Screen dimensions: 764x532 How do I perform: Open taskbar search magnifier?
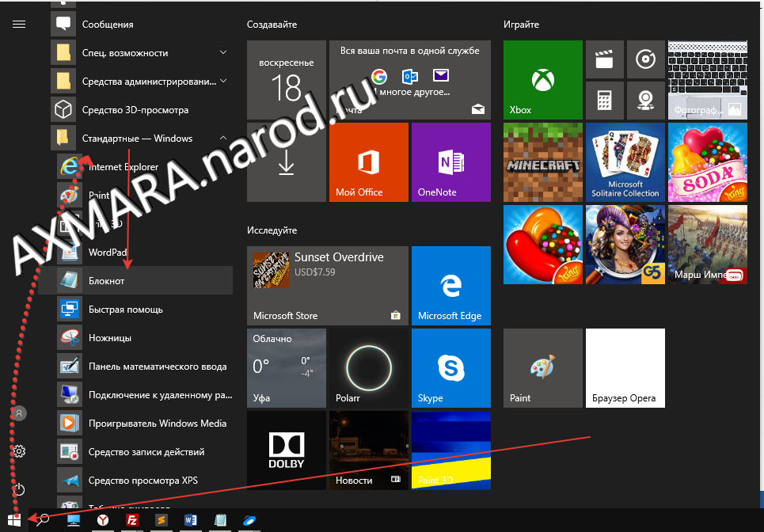tap(43, 520)
